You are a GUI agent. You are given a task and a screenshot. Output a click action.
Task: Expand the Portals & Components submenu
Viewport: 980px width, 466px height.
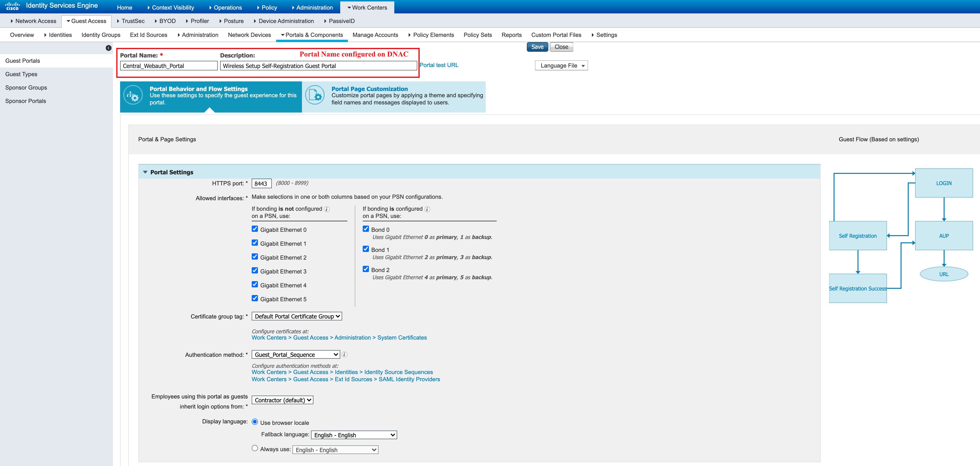coord(312,35)
